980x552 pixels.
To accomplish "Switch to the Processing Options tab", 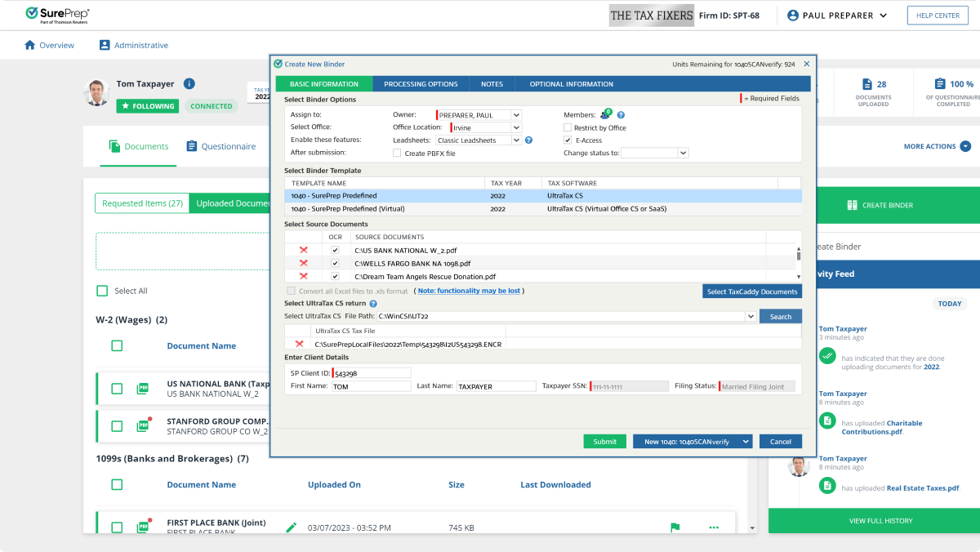I will pos(421,84).
